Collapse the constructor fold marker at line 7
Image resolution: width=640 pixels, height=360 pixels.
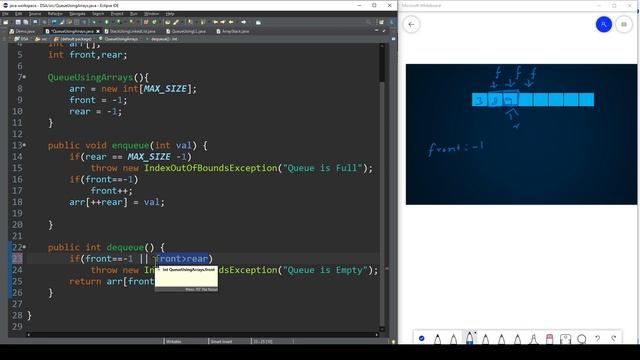[24, 77]
